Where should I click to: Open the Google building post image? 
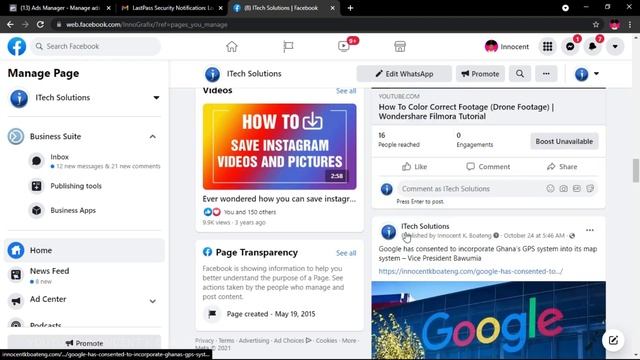489,320
